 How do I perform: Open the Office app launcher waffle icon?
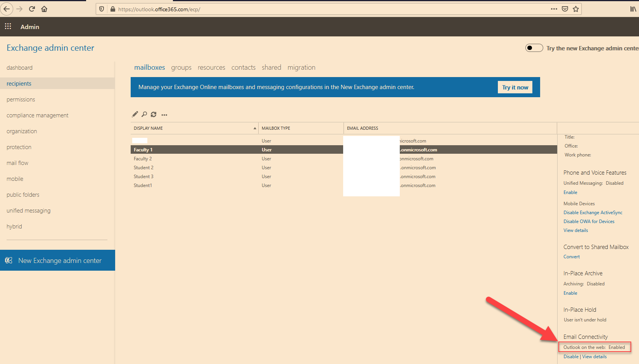tap(8, 26)
